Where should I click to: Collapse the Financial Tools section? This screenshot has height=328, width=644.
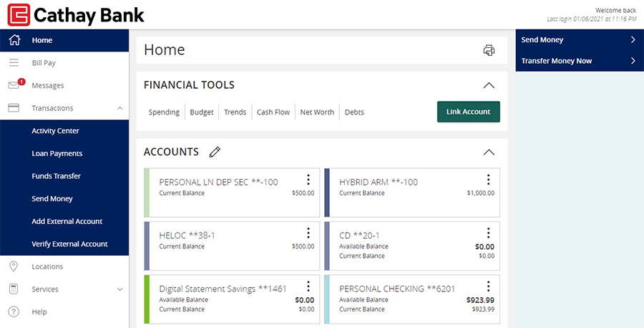489,85
